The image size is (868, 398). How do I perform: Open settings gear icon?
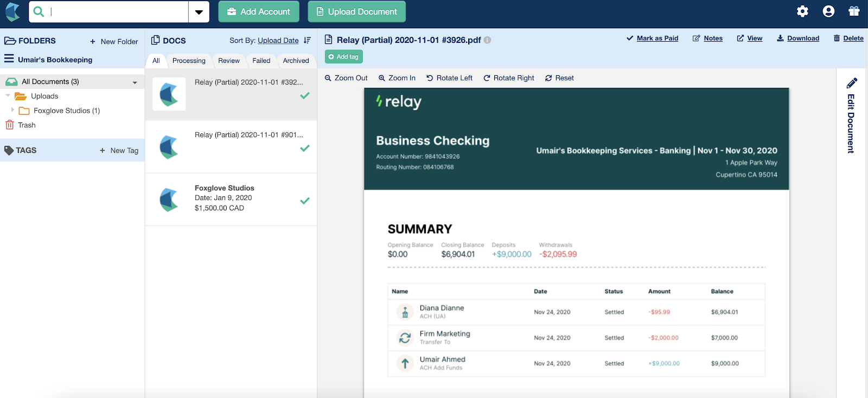(802, 11)
